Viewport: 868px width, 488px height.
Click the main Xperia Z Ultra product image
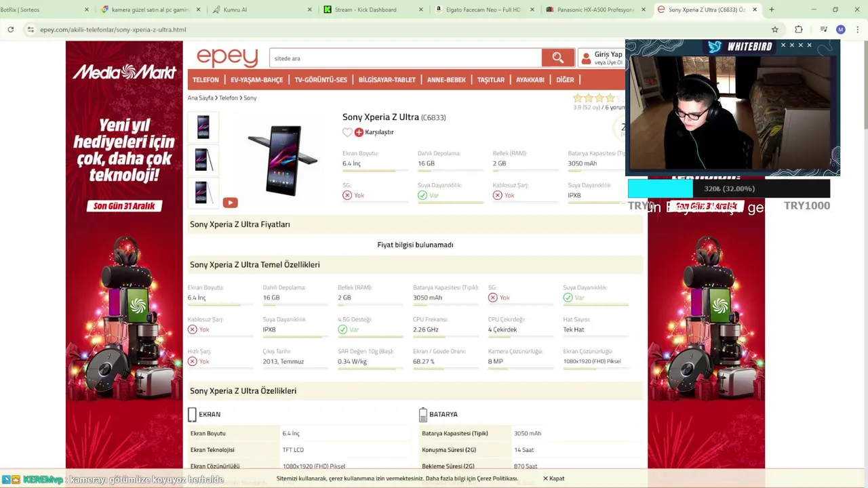[x=283, y=160]
